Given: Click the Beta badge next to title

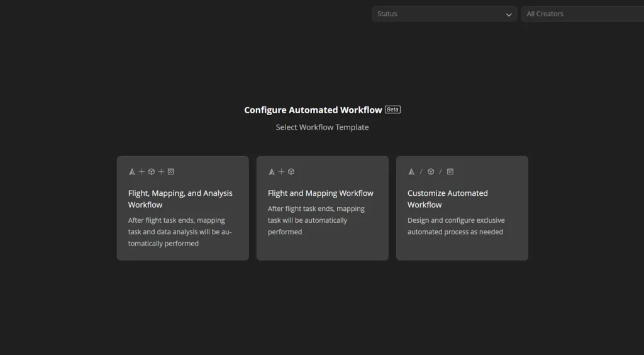Looking at the screenshot, I should [392, 110].
